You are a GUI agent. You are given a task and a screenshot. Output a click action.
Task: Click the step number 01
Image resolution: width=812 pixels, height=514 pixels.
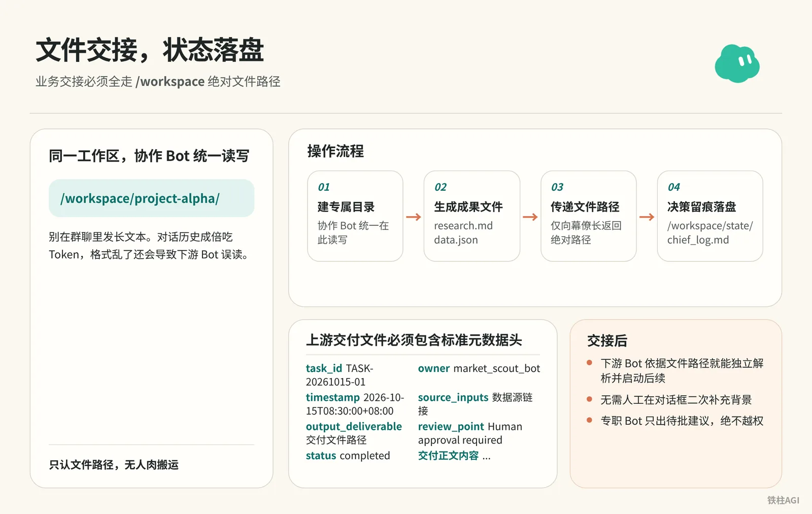(x=324, y=187)
